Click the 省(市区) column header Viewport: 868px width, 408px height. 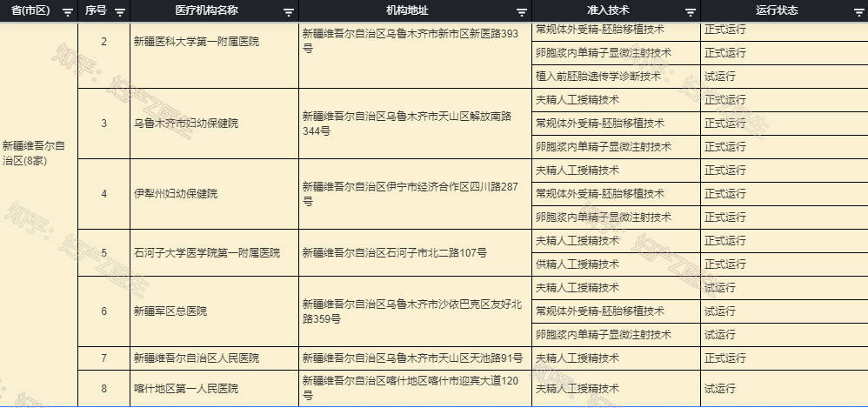(39, 11)
